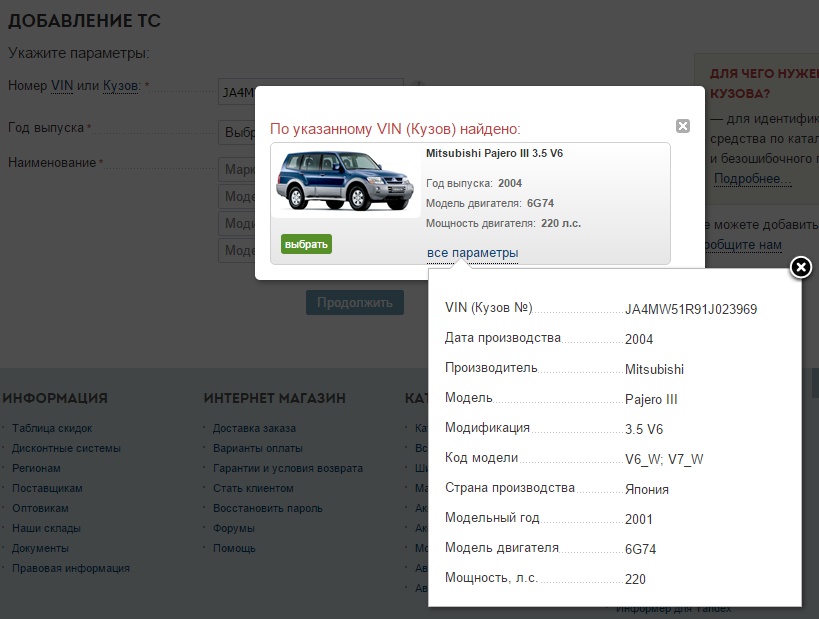The image size is (819, 619).
Task: Open the все параметры link
Action: [x=472, y=253]
